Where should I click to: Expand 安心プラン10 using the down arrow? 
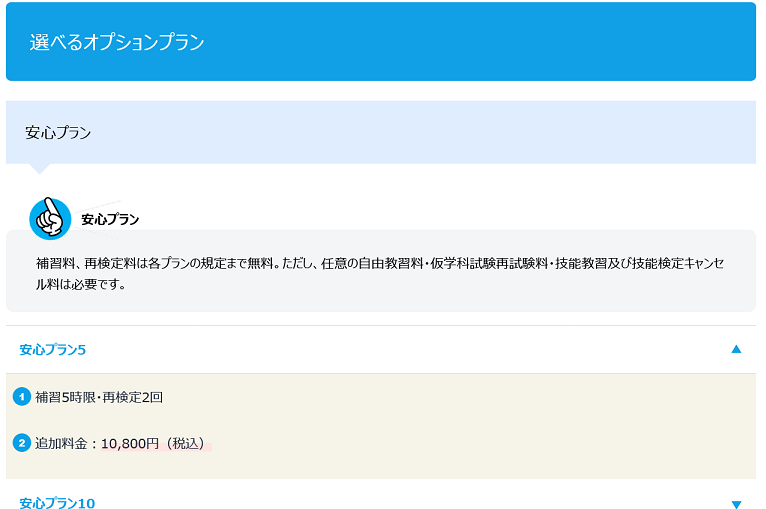point(736,504)
